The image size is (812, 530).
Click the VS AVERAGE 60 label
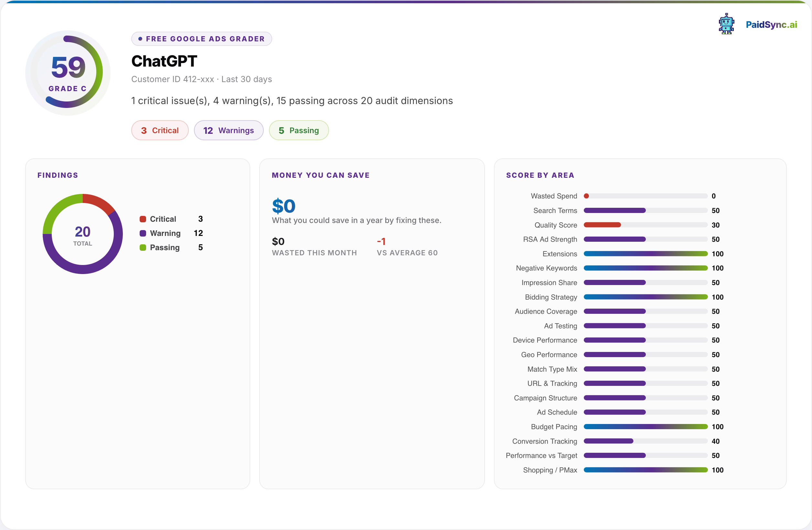[x=407, y=253]
